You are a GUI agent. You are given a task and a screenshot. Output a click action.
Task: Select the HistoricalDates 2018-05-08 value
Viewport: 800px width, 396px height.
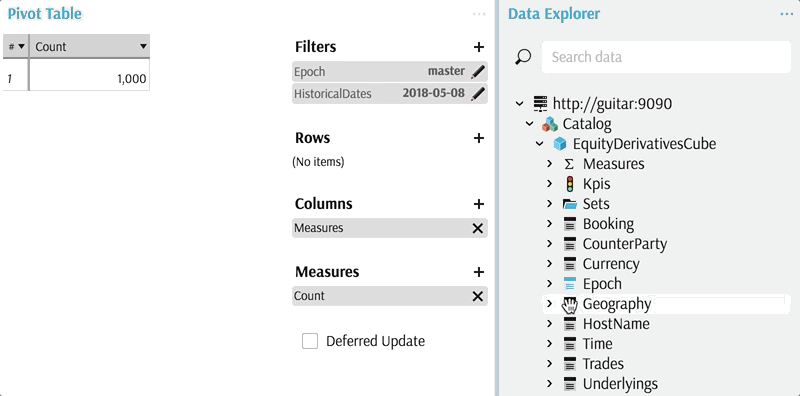(434, 94)
